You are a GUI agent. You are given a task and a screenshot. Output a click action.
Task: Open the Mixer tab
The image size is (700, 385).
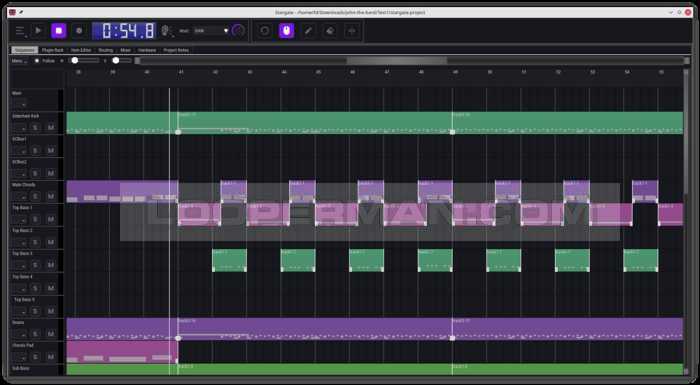125,50
